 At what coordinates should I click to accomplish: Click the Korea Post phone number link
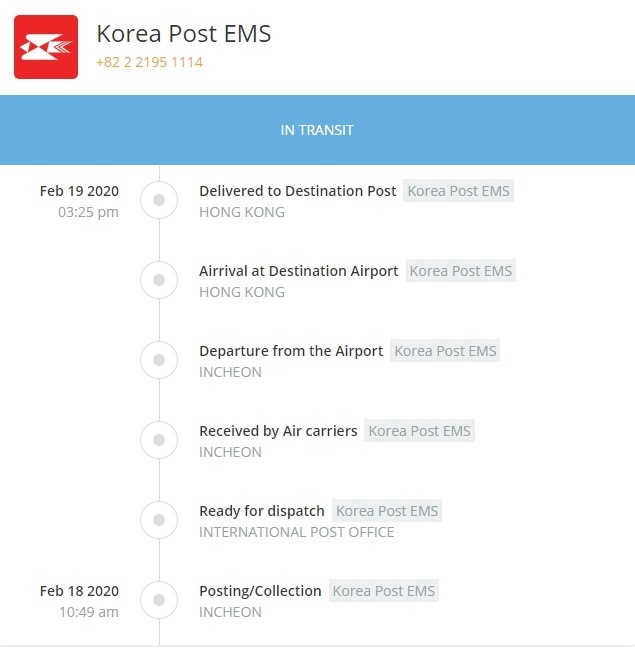(149, 62)
